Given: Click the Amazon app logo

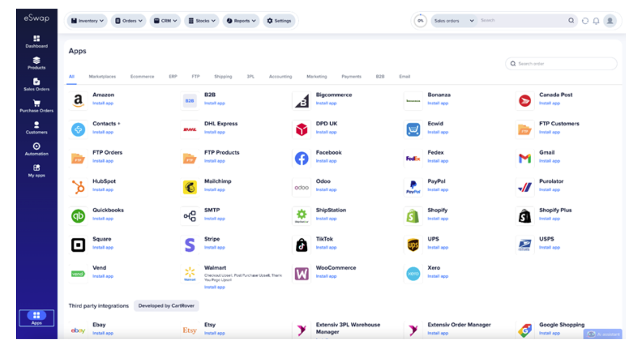Looking at the screenshot, I should point(78,101).
